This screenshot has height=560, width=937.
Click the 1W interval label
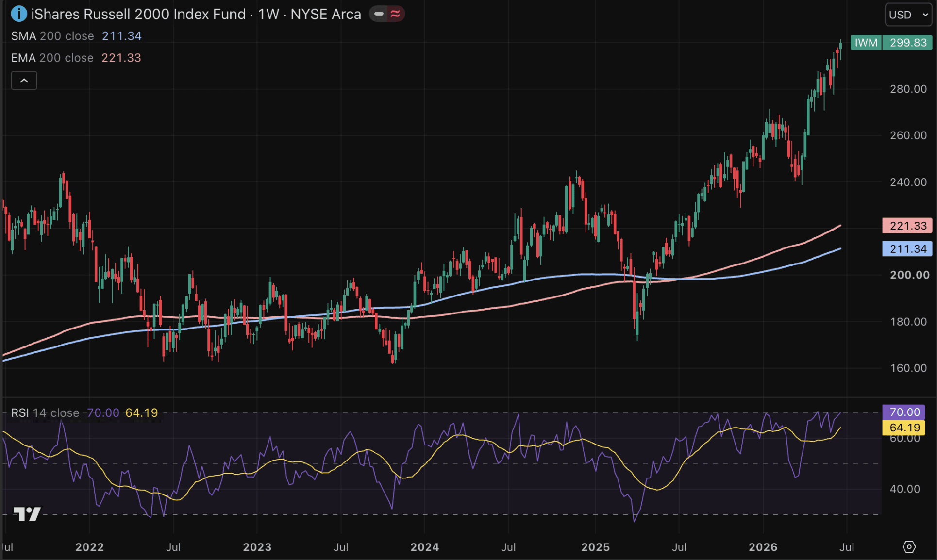click(x=268, y=14)
